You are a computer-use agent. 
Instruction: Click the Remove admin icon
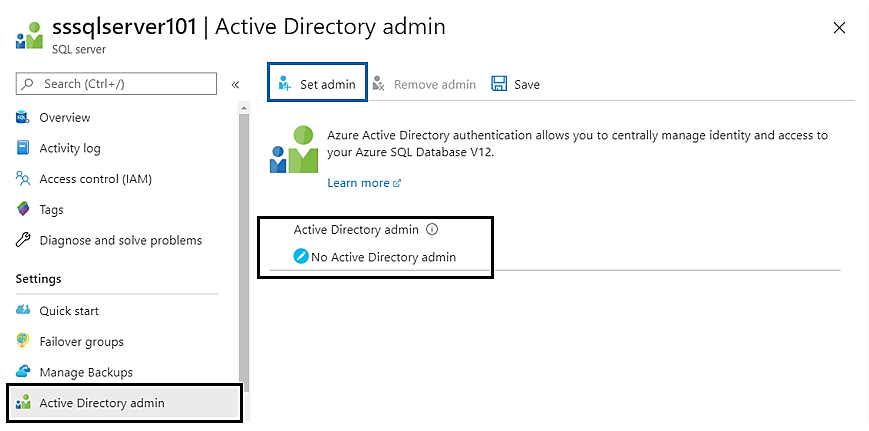pyautogui.click(x=379, y=84)
